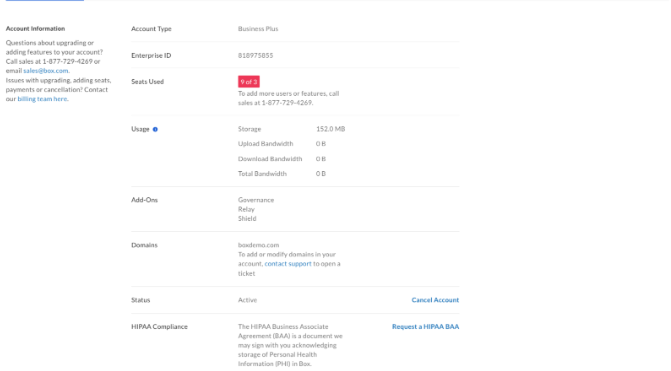Click the HIPAA Business Associate Agreement description
671x371 pixels.
(x=290, y=345)
